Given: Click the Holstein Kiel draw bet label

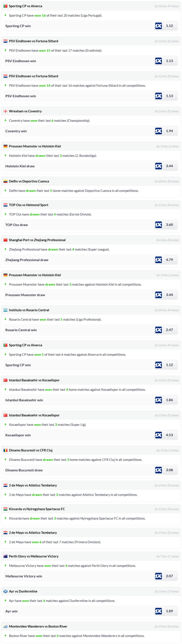Looking at the screenshot, I should pos(20,166).
